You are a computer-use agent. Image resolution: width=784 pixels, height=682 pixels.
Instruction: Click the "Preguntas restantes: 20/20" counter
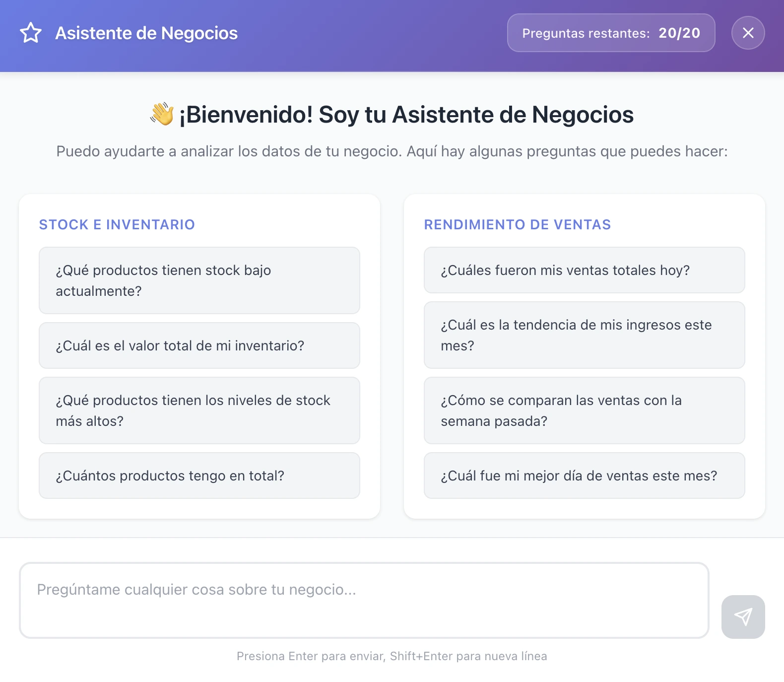[x=611, y=33]
